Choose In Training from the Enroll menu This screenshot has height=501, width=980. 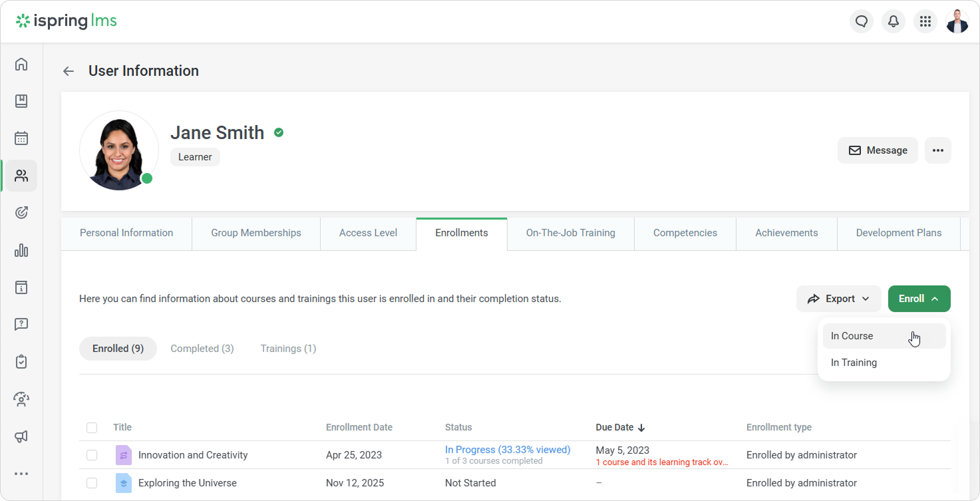coord(854,363)
